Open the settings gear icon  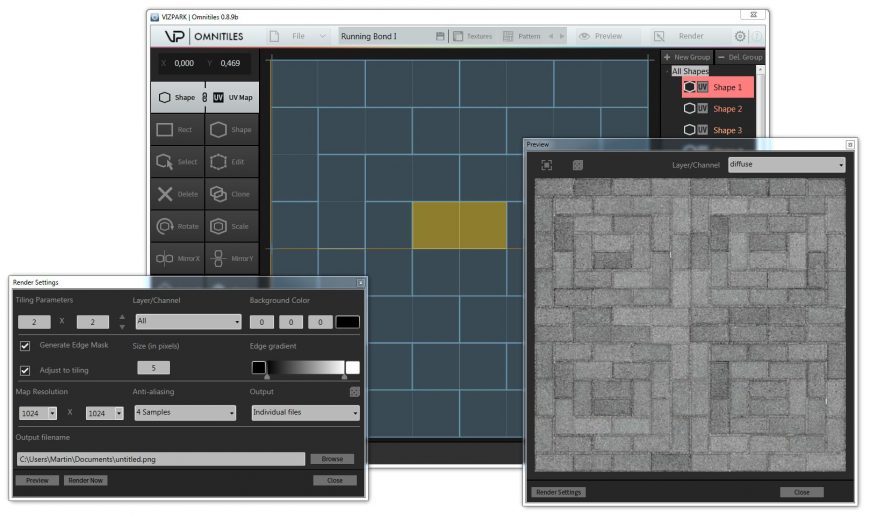(x=740, y=36)
